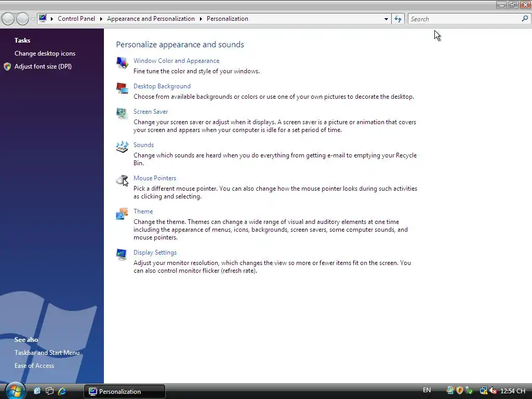Click the Mouse Pointers icon
The width and height of the screenshot is (532, 399).
tap(122, 180)
